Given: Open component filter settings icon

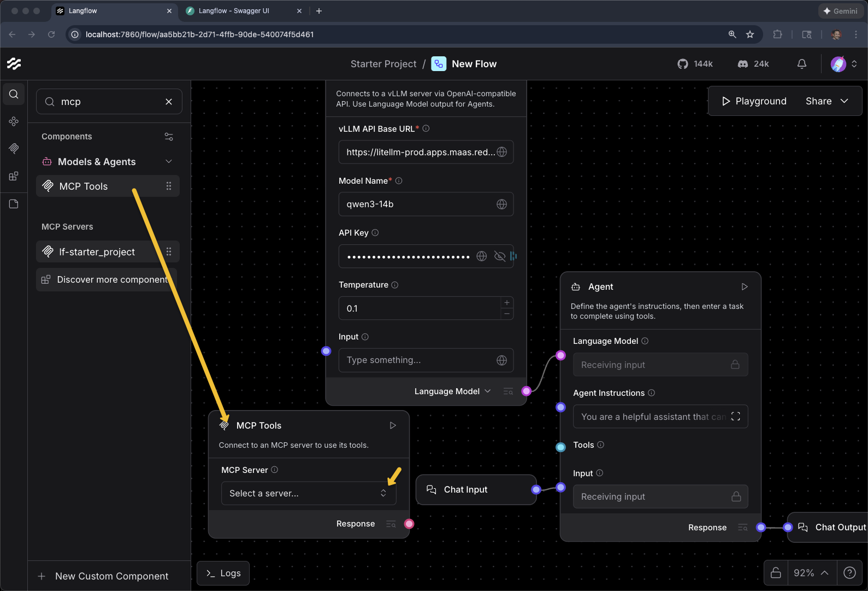Looking at the screenshot, I should pos(169,137).
